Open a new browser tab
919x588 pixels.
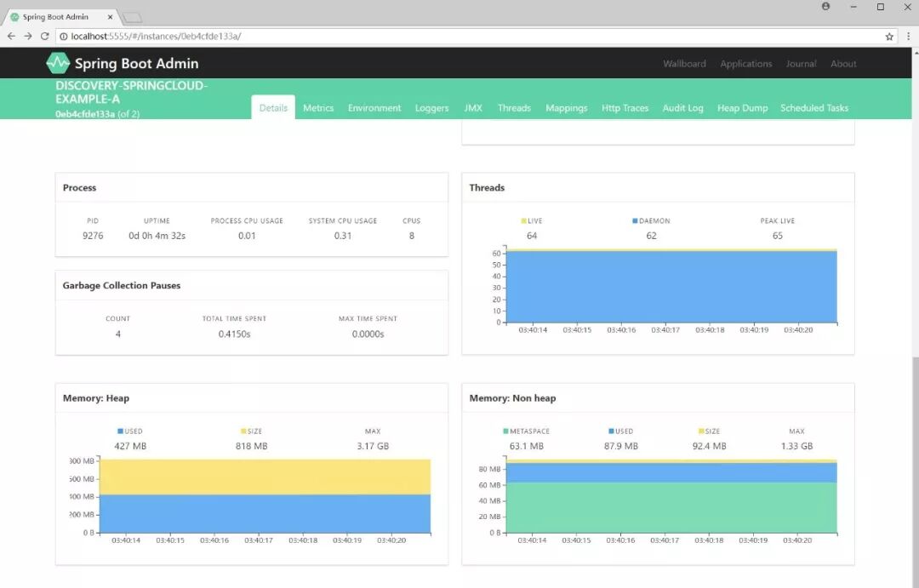click(x=133, y=18)
